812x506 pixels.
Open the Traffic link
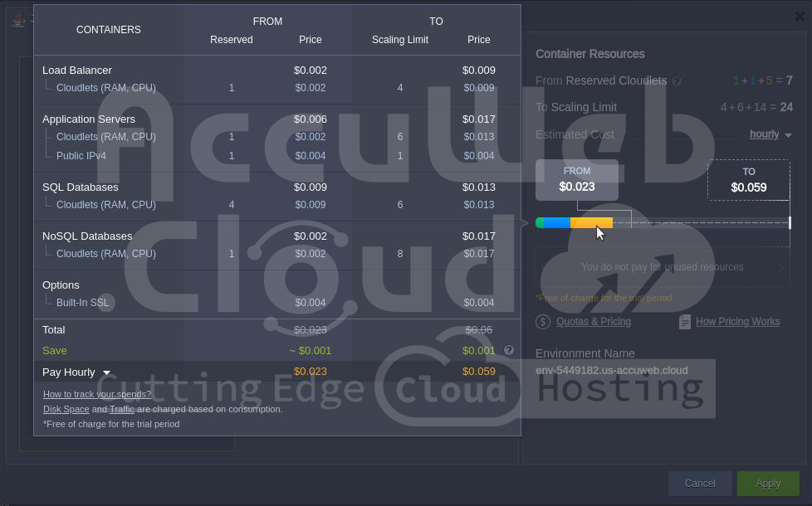121,409
